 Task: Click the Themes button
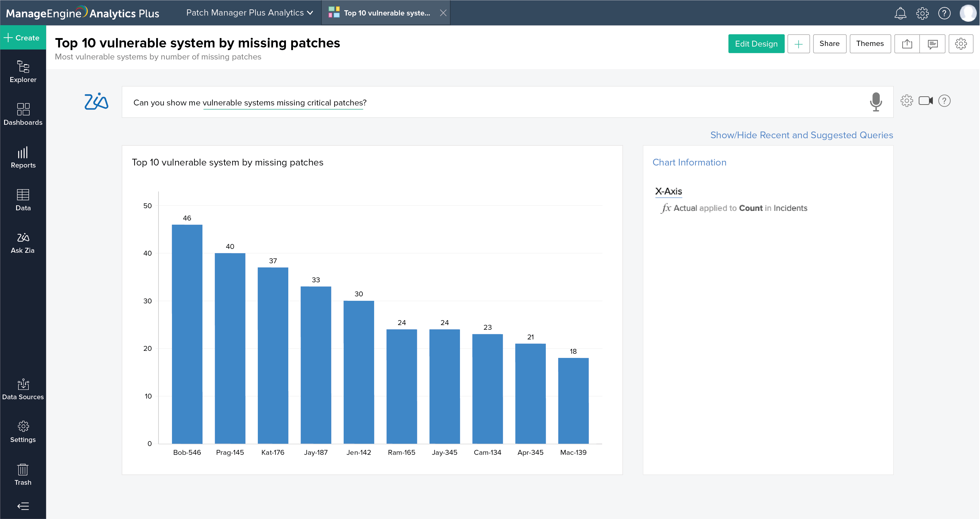tap(870, 44)
